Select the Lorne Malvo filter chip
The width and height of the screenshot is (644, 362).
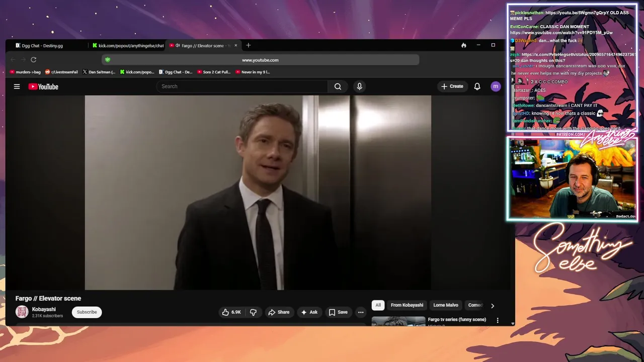point(446,305)
